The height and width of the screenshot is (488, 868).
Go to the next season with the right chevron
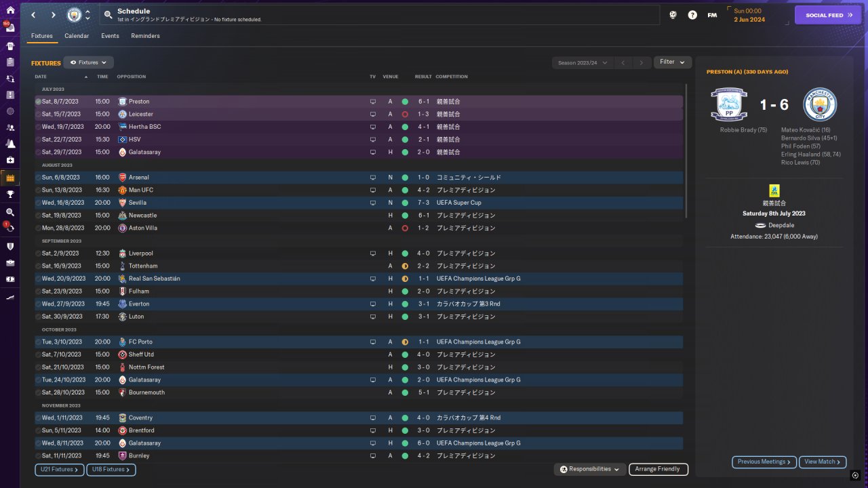pos(642,62)
